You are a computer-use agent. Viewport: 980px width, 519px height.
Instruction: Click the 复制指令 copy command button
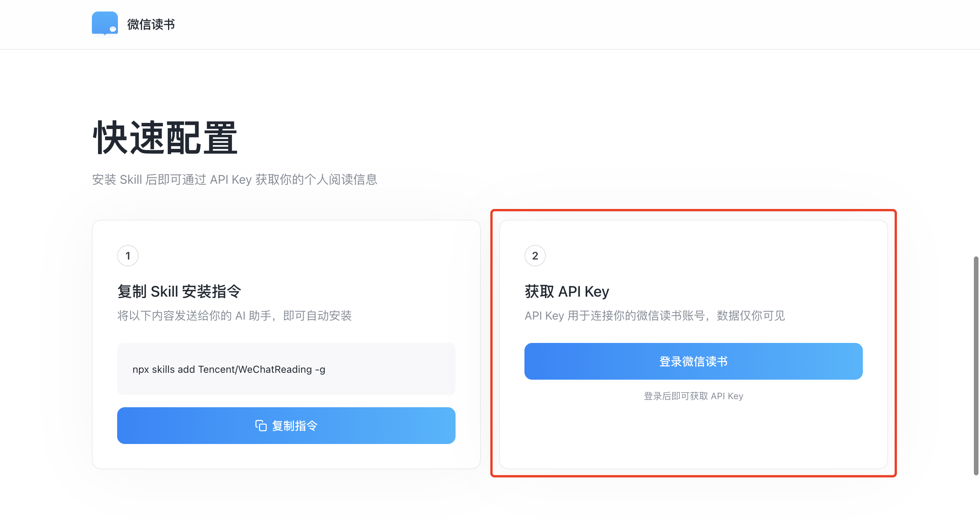286,426
